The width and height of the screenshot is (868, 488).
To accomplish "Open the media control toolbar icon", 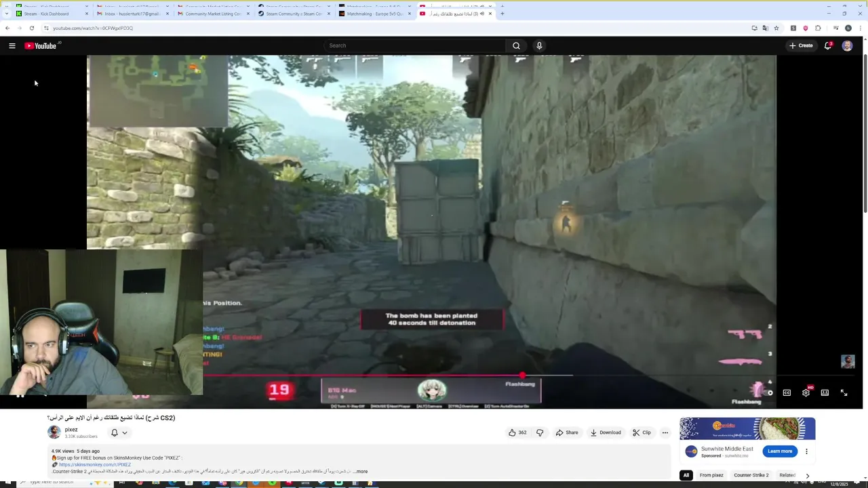I will pyautogui.click(x=835, y=28).
